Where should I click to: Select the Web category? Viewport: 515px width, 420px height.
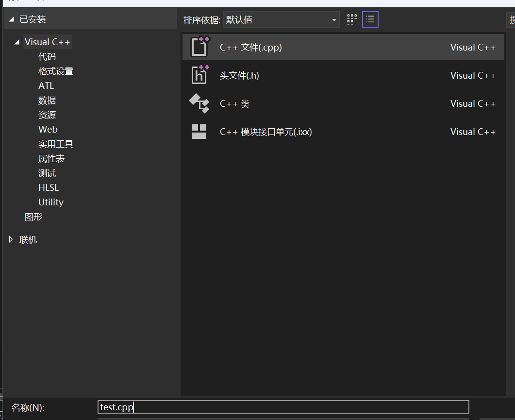(x=48, y=129)
